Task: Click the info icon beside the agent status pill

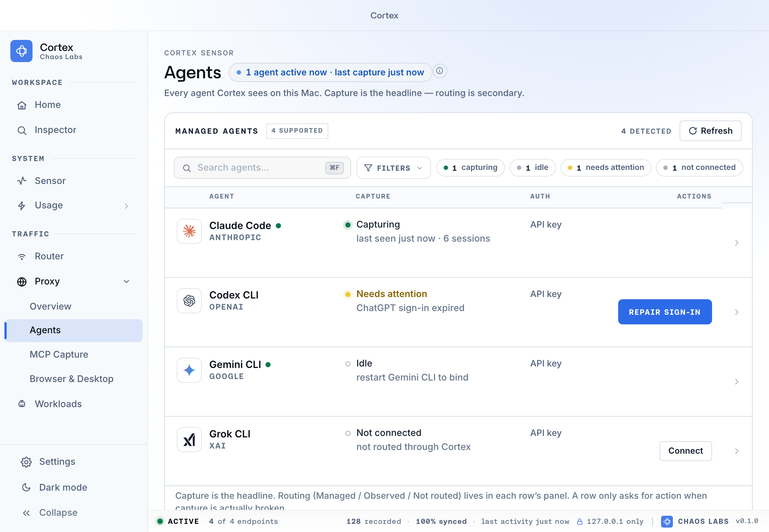Action: click(440, 71)
